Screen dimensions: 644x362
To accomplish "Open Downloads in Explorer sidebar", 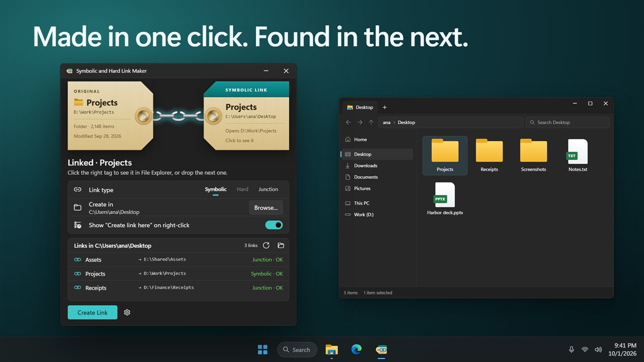I will pyautogui.click(x=377, y=165).
